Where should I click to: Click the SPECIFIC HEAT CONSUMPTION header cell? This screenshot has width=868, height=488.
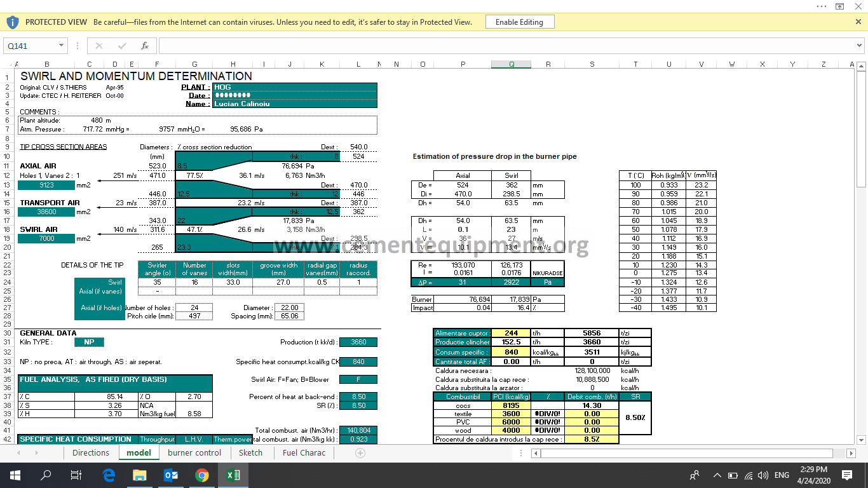[78, 439]
